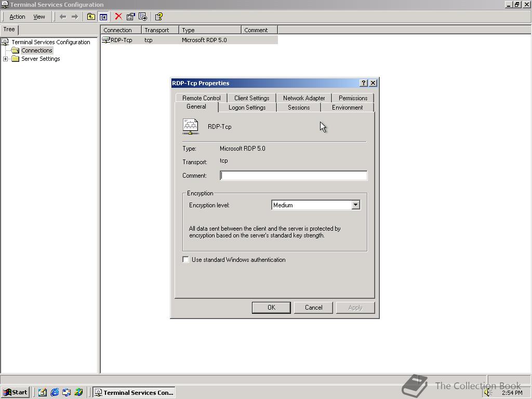Click the red X Delete icon
This screenshot has width=532, height=399.
118,17
